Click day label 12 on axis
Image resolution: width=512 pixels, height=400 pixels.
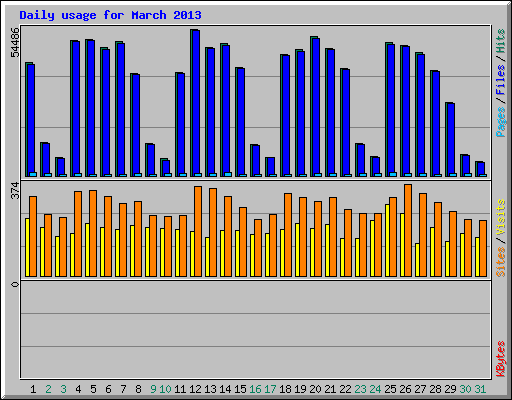click(x=195, y=389)
